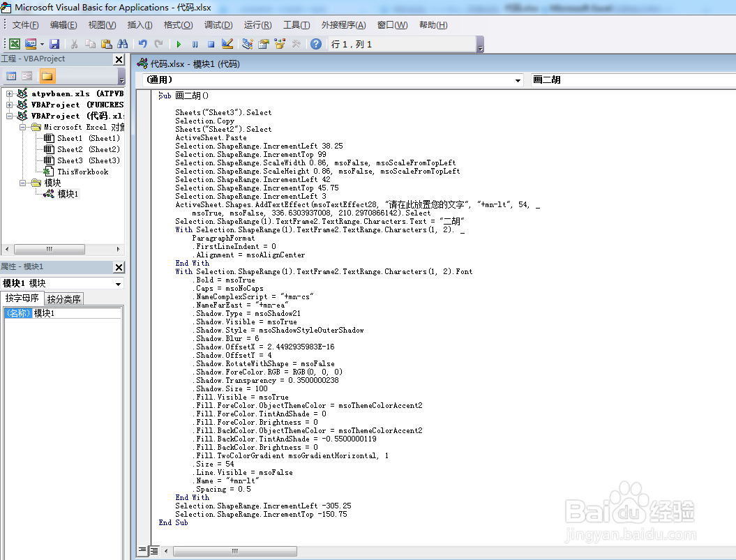This screenshot has width=736, height=560.
Task: Open the 视图(V) menu
Action: (102, 25)
